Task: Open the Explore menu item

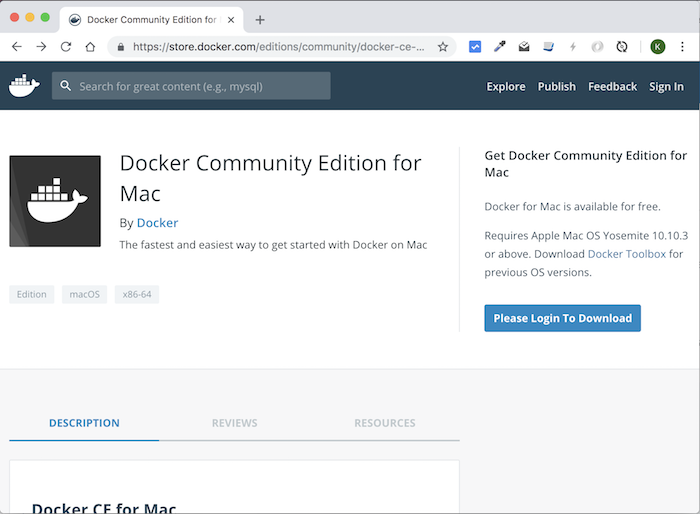Action: 506,87
